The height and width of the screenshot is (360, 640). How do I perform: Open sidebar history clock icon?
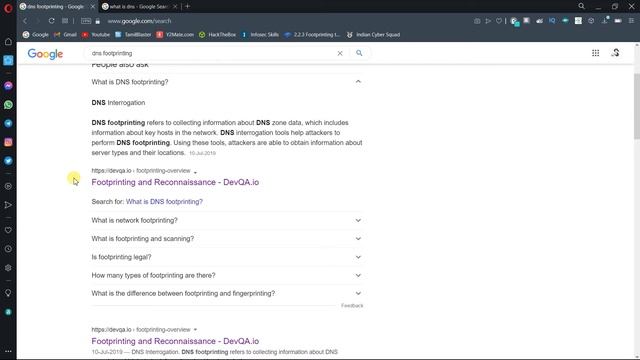point(8,249)
